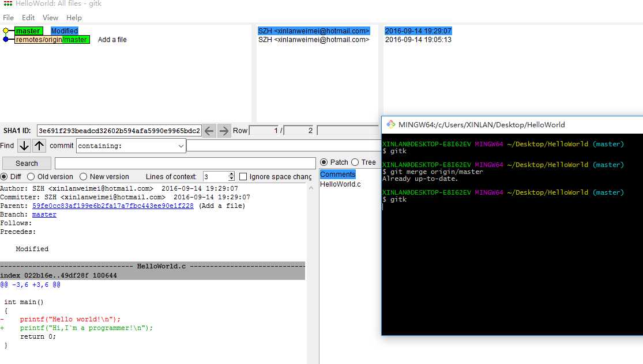Open the Help menu

[74, 18]
